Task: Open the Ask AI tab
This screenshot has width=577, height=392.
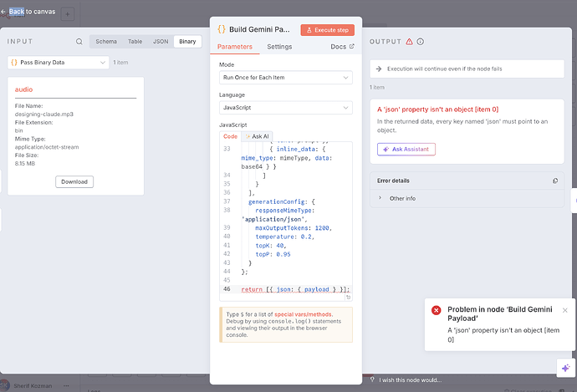Action: [258, 135]
